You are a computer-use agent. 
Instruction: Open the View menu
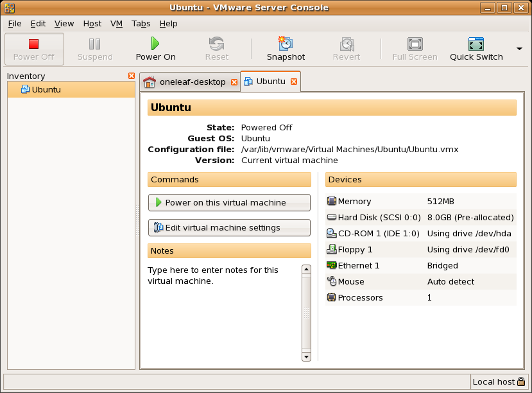click(x=64, y=24)
